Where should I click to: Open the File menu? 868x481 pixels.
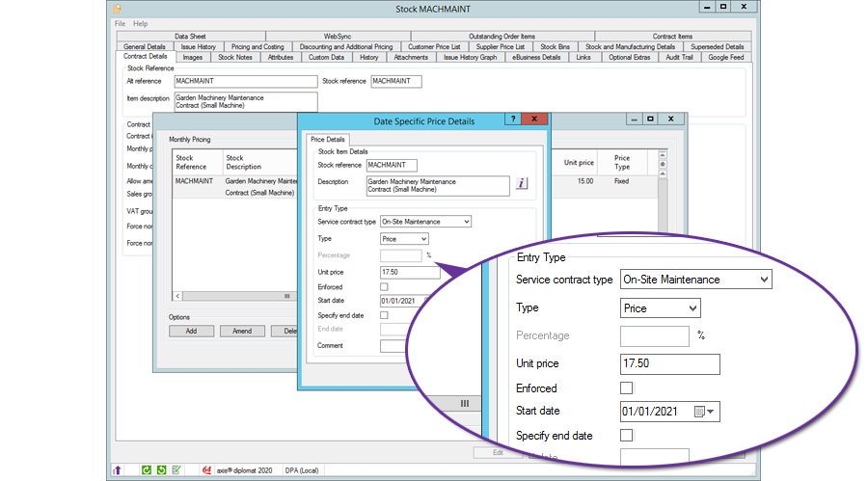click(121, 24)
